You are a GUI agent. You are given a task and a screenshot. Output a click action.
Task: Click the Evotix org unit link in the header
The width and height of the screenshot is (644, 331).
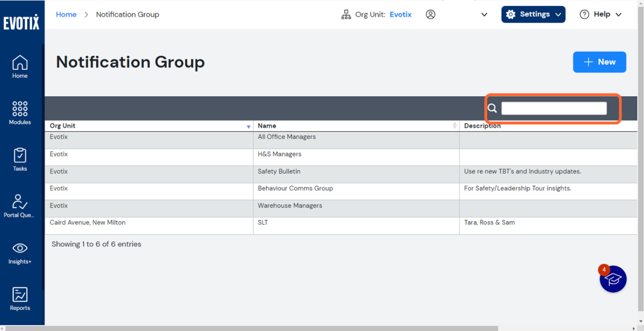pyautogui.click(x=401, y=14)
